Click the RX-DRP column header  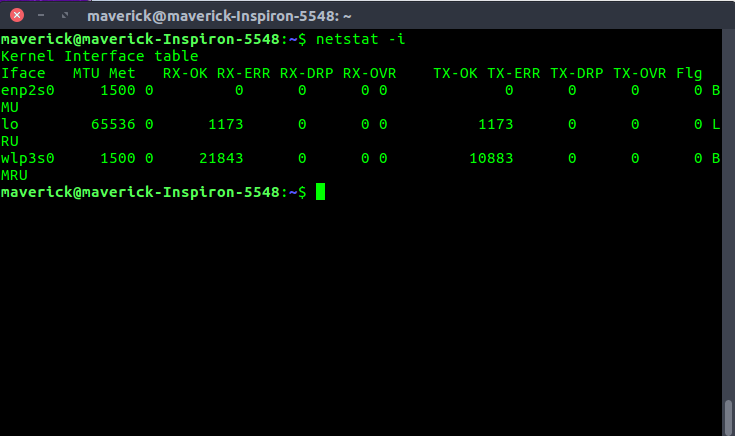[x=307, y=74]
